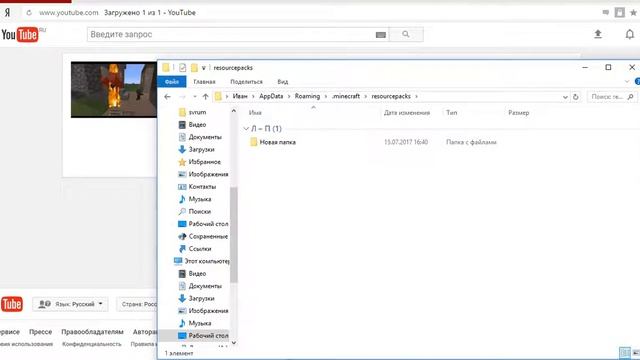Go forward with Explorer forward arrow

tap(182, 97)
